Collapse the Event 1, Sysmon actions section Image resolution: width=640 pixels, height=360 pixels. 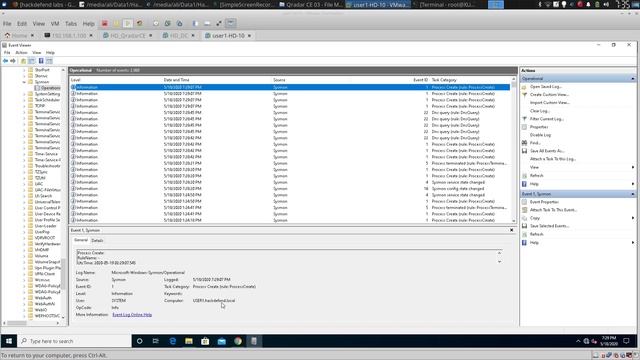[x=633, y=194]
